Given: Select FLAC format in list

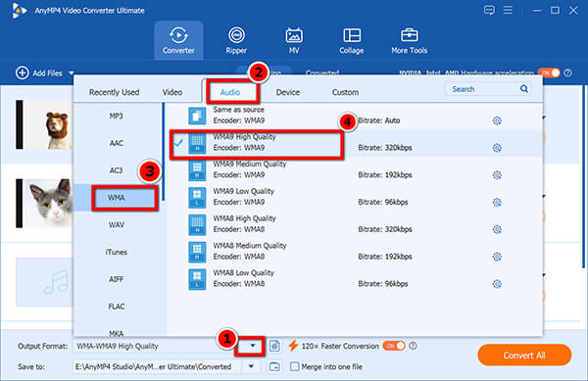Looking at the screenshot, I should click(117, 307).
